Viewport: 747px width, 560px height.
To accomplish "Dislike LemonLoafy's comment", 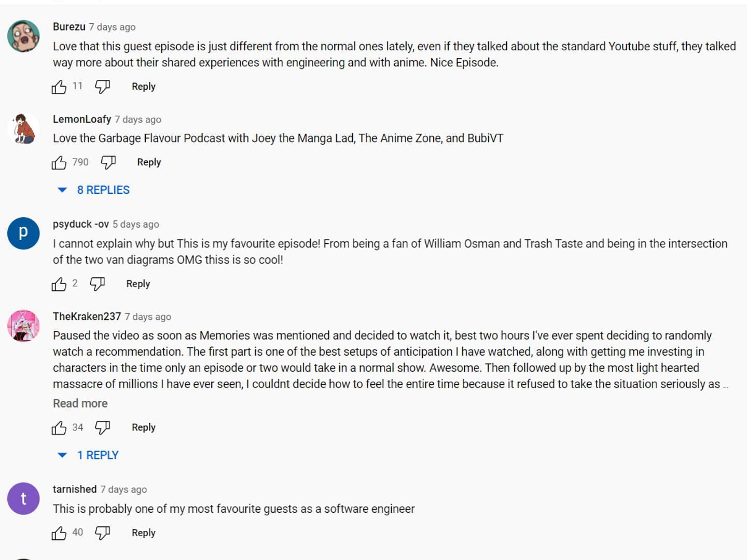I will click(x=108, y=163).
